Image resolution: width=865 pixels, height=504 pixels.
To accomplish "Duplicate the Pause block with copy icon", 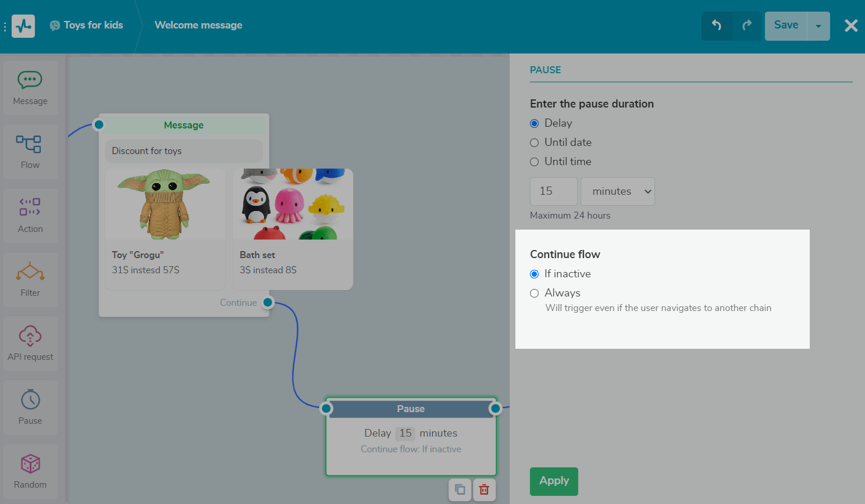I will point(460,489).
